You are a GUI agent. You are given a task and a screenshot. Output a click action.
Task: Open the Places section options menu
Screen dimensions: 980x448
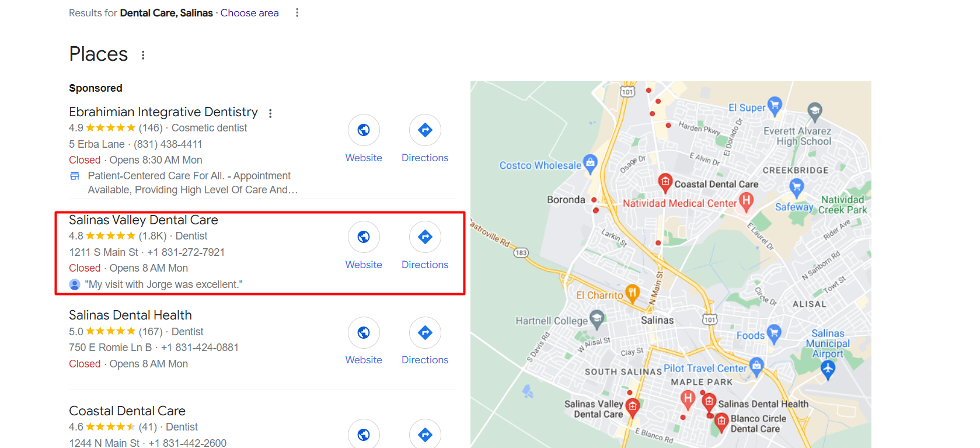pyautogui.click(x=143, y=55)
